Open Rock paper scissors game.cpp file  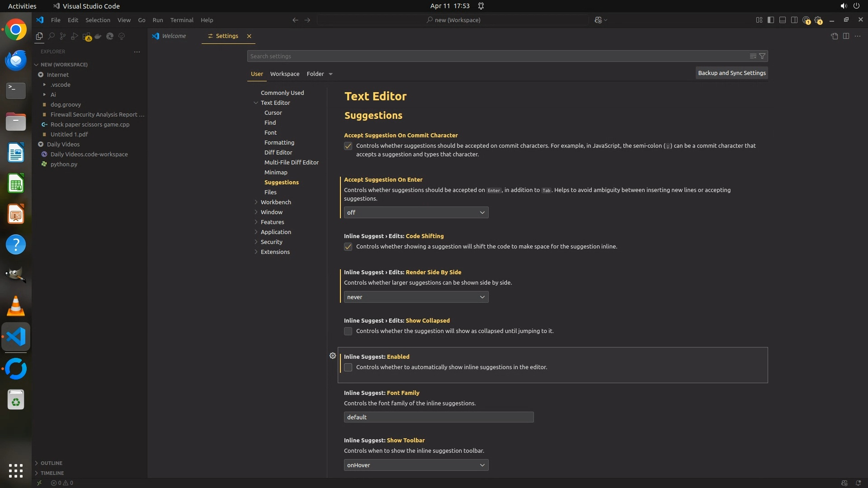click(x=90, y=124)
